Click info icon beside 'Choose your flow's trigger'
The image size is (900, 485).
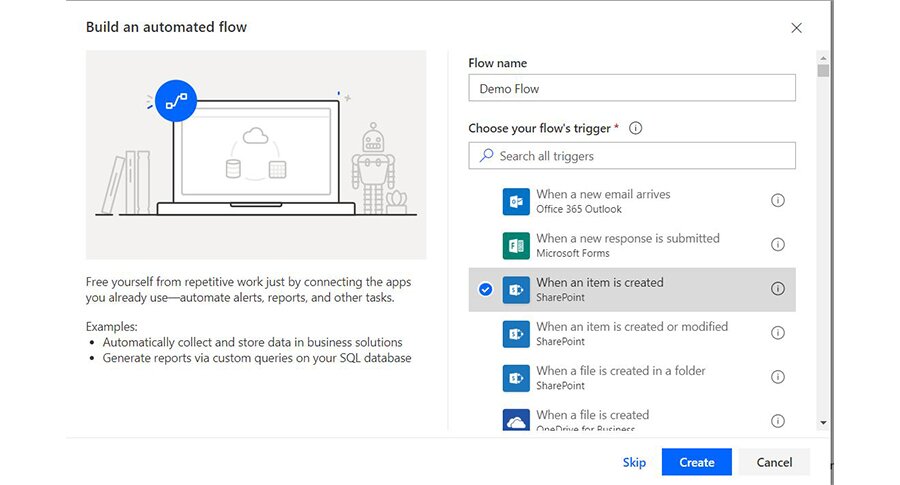click(x=635, y=128)
